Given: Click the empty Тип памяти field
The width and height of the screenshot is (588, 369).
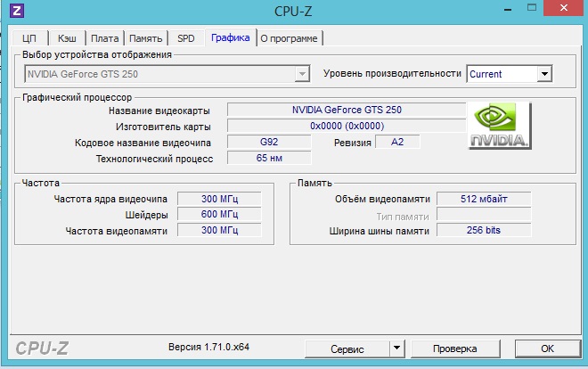Looking at the screenshot, I should [484, 215].
